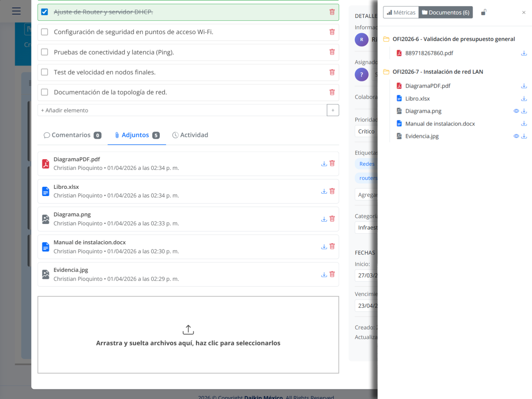Click the unlock padlock icon in side panel
This screenshot has height=399, width=532.
[484, 12]
